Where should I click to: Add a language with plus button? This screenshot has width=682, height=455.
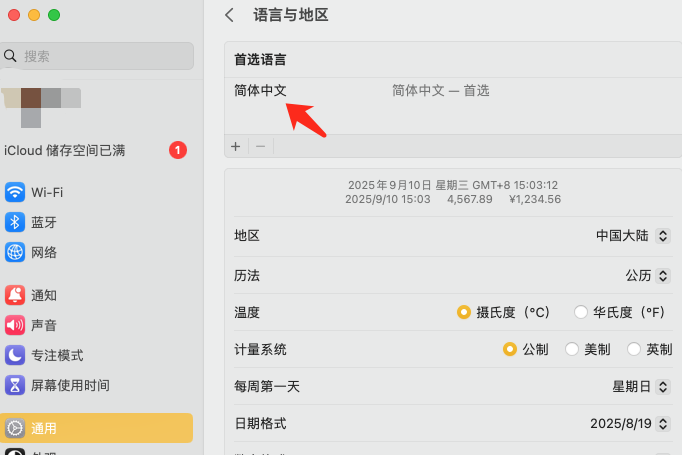point(236,146)
